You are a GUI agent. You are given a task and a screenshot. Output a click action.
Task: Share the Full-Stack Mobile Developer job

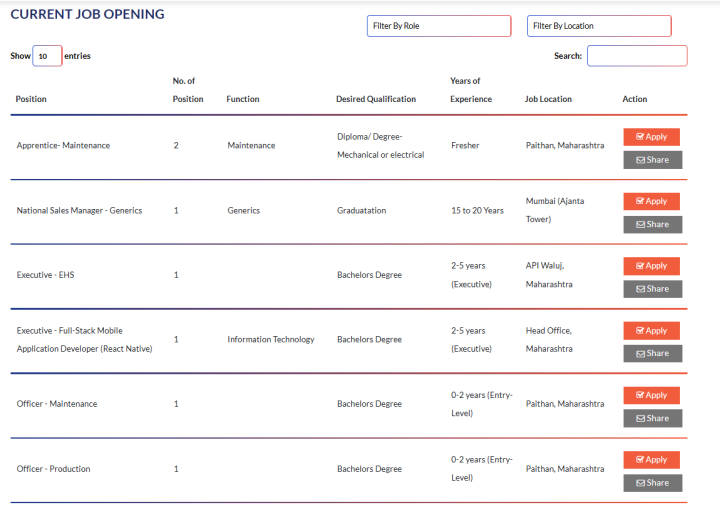click(652, 353)
